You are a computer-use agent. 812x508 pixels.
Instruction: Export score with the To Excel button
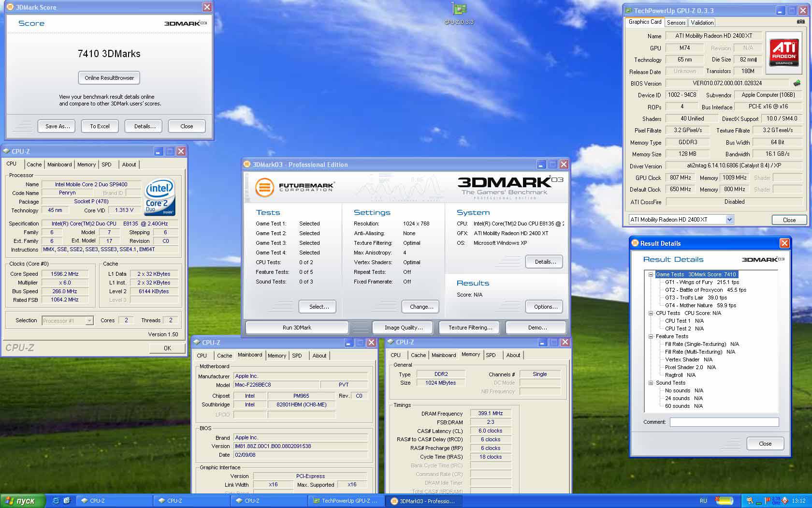click(100, 126)
